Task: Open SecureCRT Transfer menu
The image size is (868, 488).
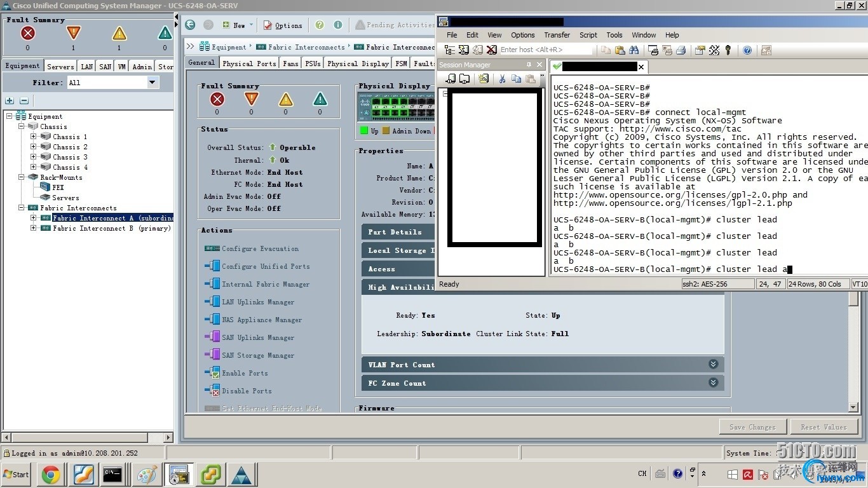Action: click(557, 35)
